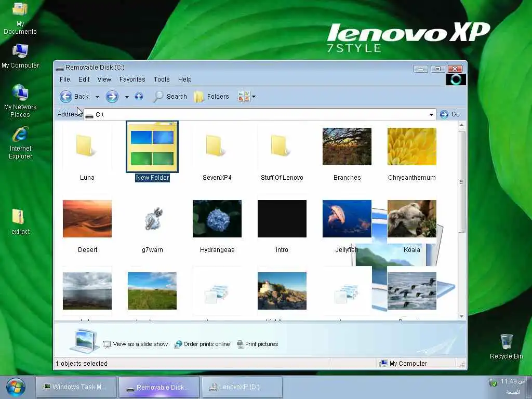Select the New Folder thumbnail folder
The image size is (532, 399).
coord(152,147)
